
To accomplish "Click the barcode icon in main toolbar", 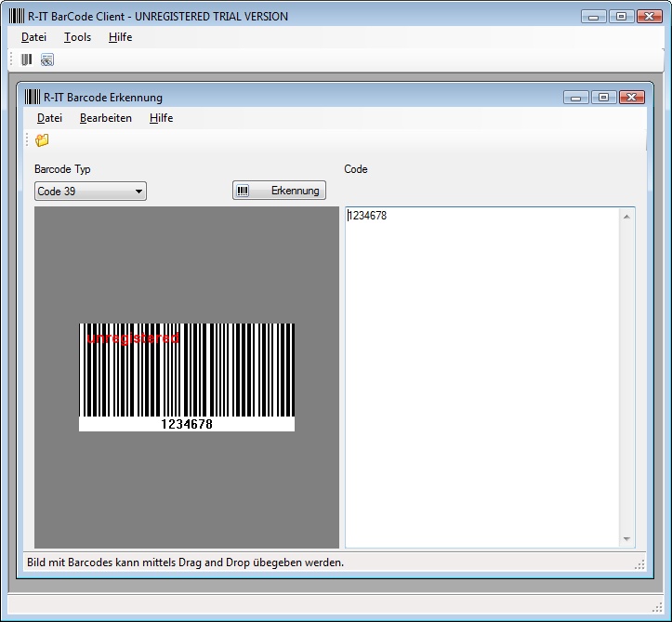I will (27, 60).
